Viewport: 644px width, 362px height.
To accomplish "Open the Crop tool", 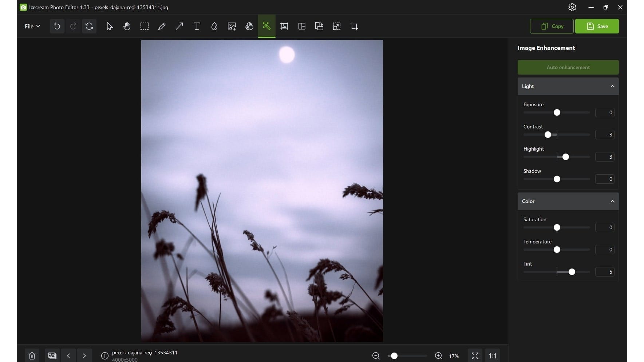I will (x=354, y=26).
